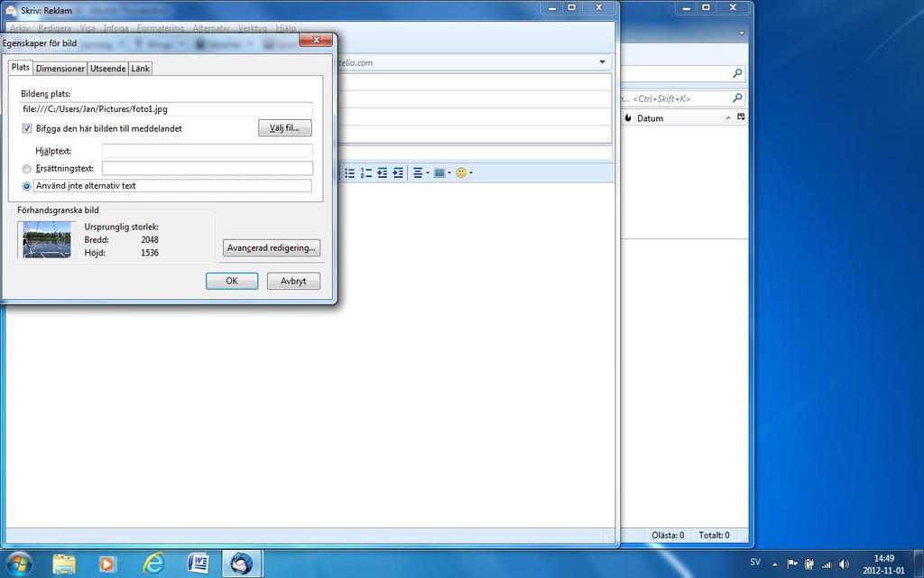Close the 'Egenskaper för bild' dialog
The height and width of the screenshot is (578, 924).
click(317, 40)
